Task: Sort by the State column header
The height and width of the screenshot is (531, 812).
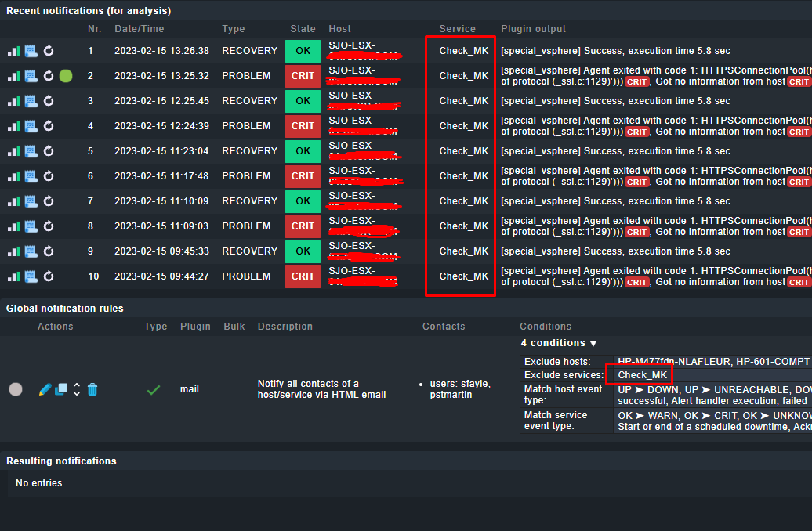Action: click(x=303, y=29)
